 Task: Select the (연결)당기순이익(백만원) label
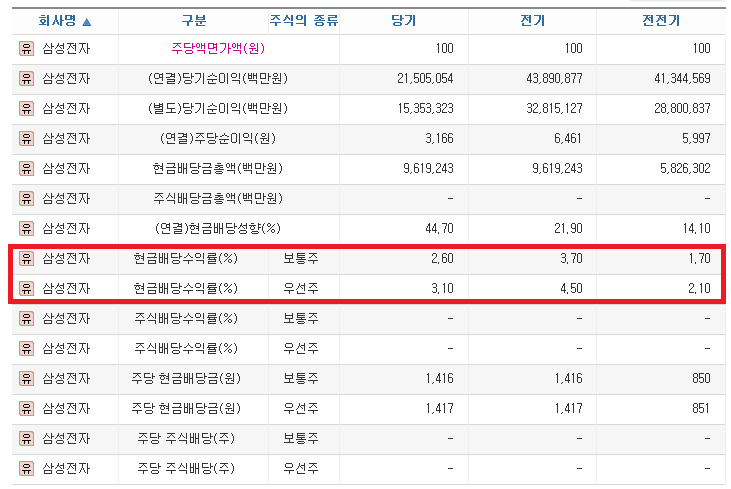[218, 78]
